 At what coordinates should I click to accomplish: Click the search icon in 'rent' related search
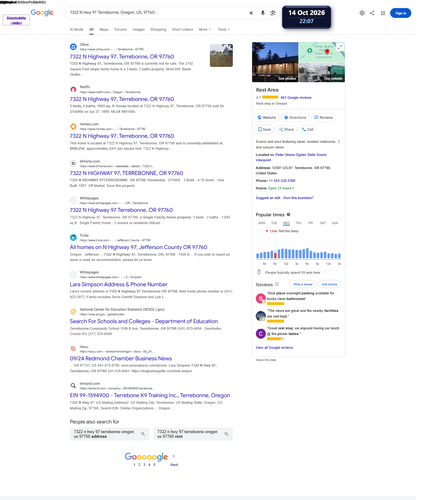point(226,434)
